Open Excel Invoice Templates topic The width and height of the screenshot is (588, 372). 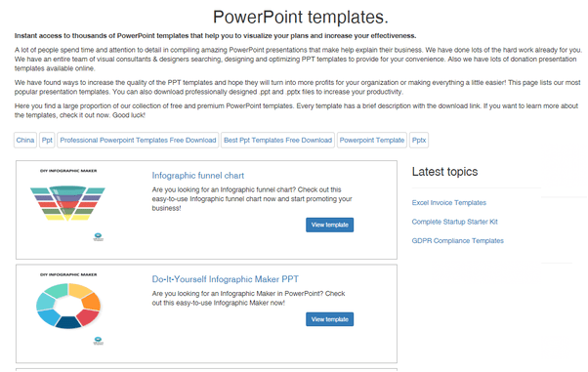449,203
